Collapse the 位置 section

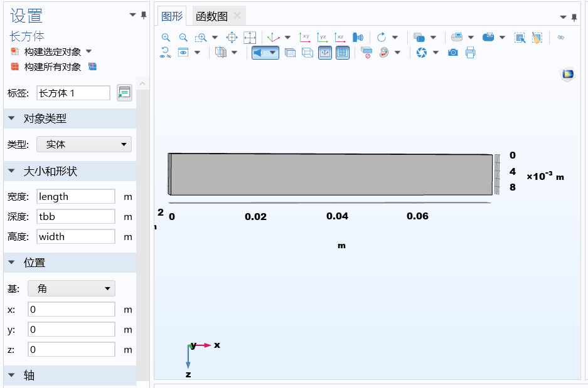click(x=12, y=263)
